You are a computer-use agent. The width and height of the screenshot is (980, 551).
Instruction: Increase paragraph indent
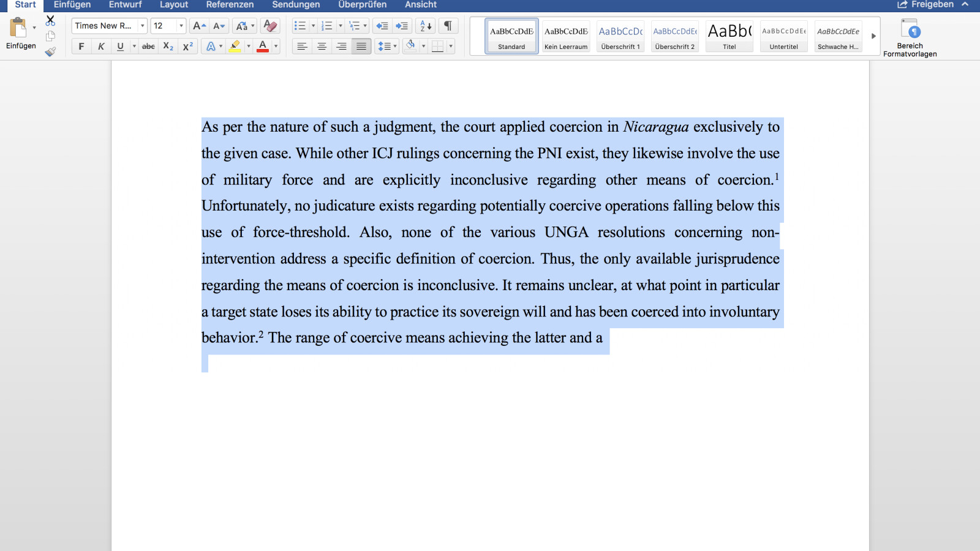click(x=402, y=26)
